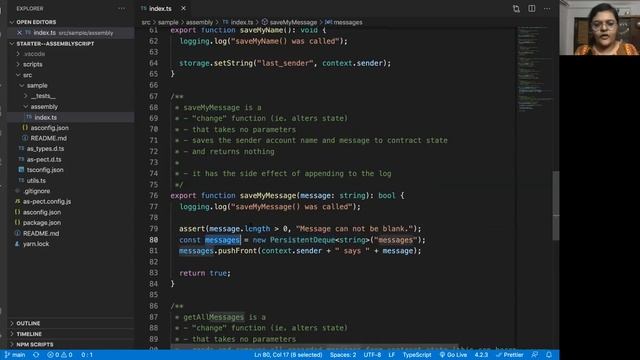
Task: Open the .gitignore file
Action: click(37, 191)
